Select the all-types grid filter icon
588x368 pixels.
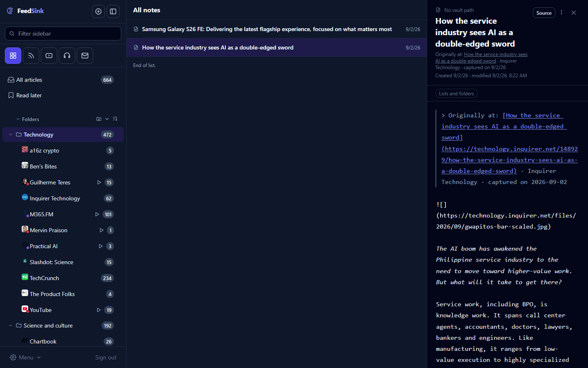coord(13,56)
